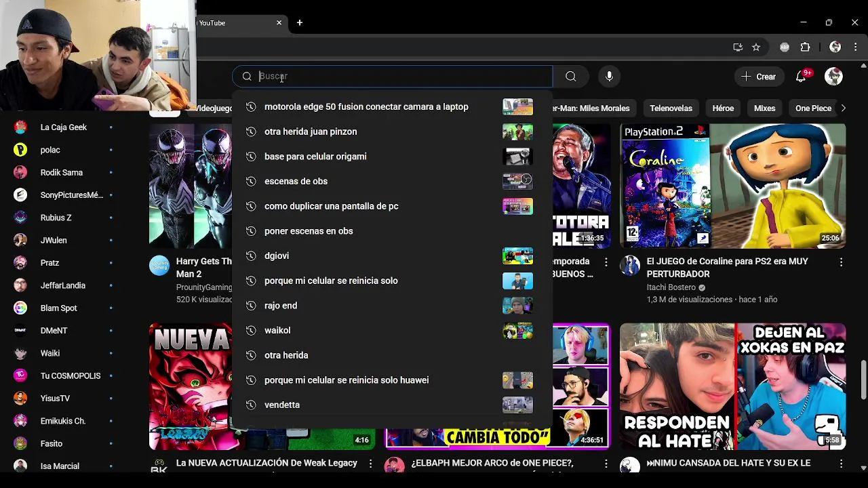The height and width of the screenshot is (488, 868).
Task: Click the install app icon in address bar
Action: 738,47
